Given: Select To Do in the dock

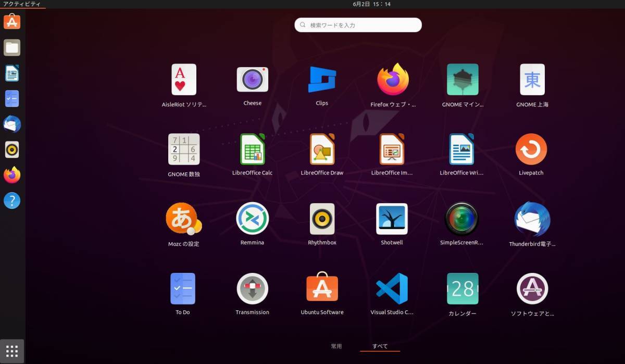Looking at the screenshot, I should coord(12,98).
